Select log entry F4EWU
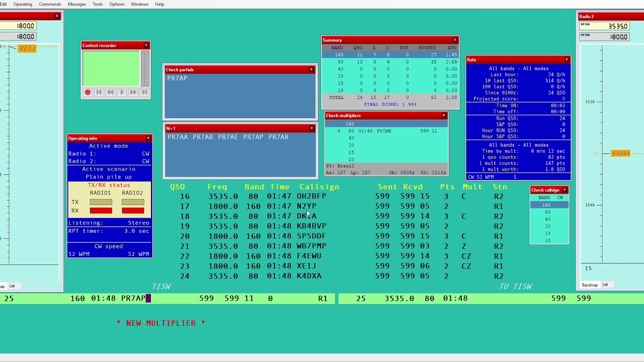This screenshot has width=644, height=362. point(309,256)
